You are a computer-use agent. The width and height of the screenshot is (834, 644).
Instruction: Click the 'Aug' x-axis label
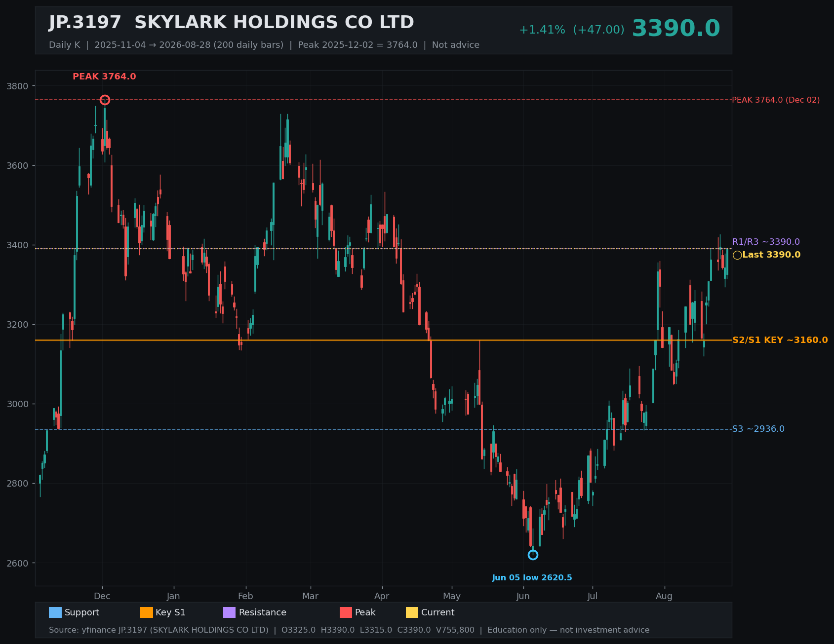tap(664, 596)
